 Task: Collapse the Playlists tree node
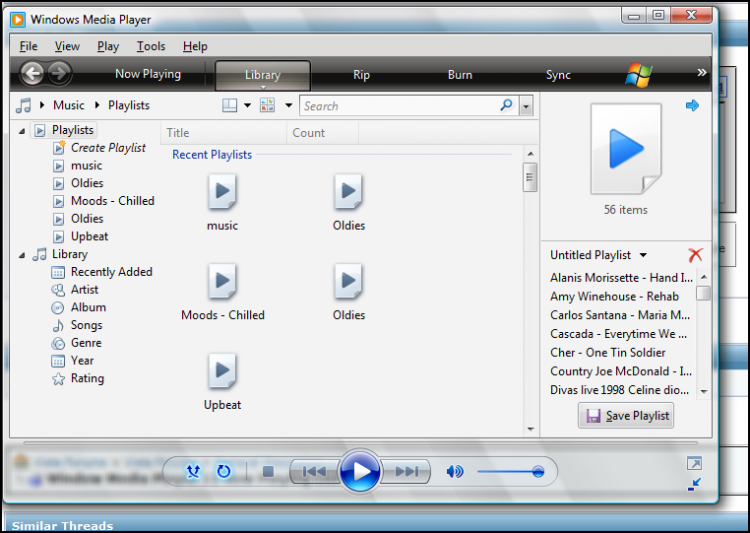[x=22, y=131]
